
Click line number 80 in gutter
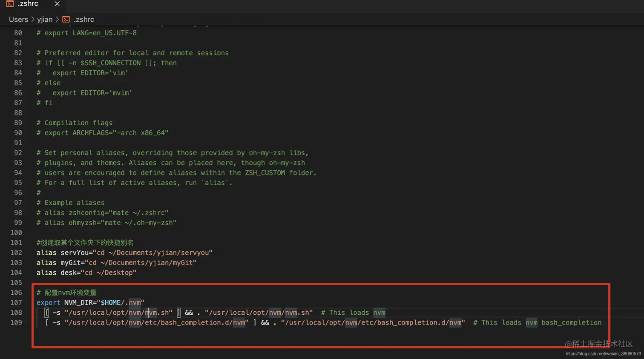click(x=18, y=33)
